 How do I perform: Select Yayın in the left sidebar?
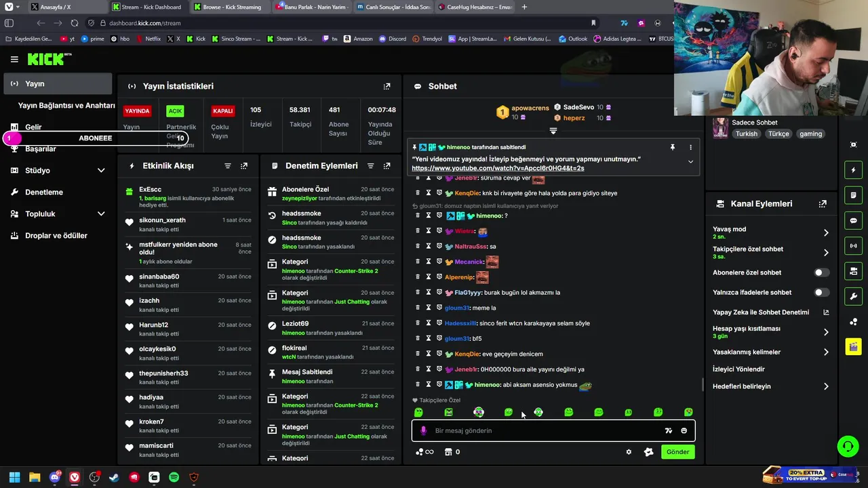(58, 83)
